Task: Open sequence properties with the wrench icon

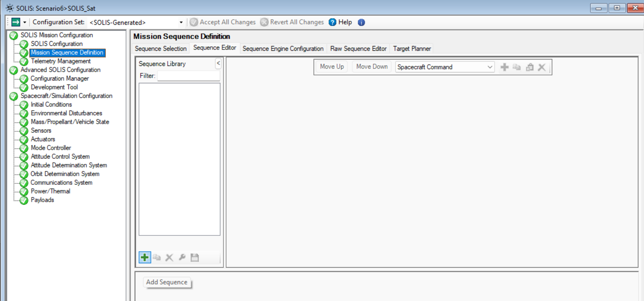Action: (x=182, y=257)
